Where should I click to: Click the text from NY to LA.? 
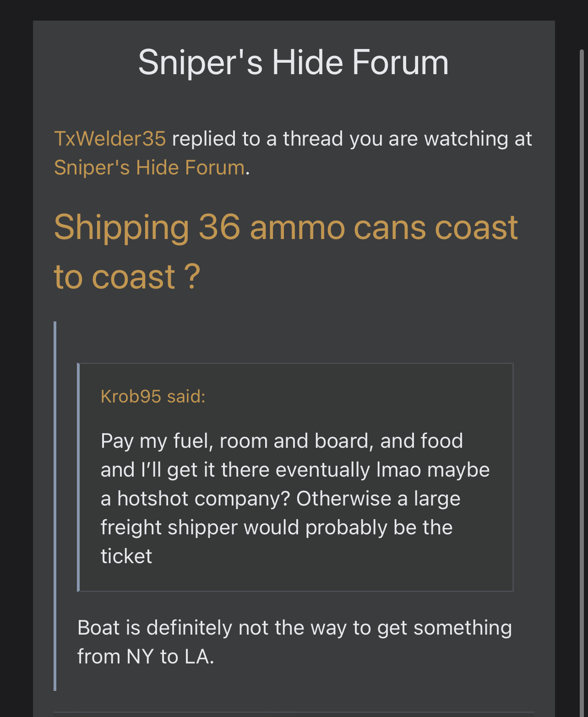pos(146,657)
